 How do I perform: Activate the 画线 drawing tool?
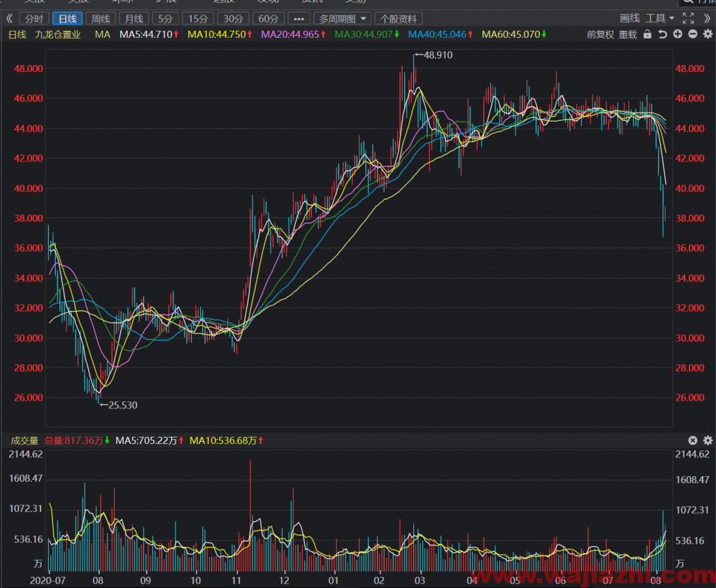point(630,18)
